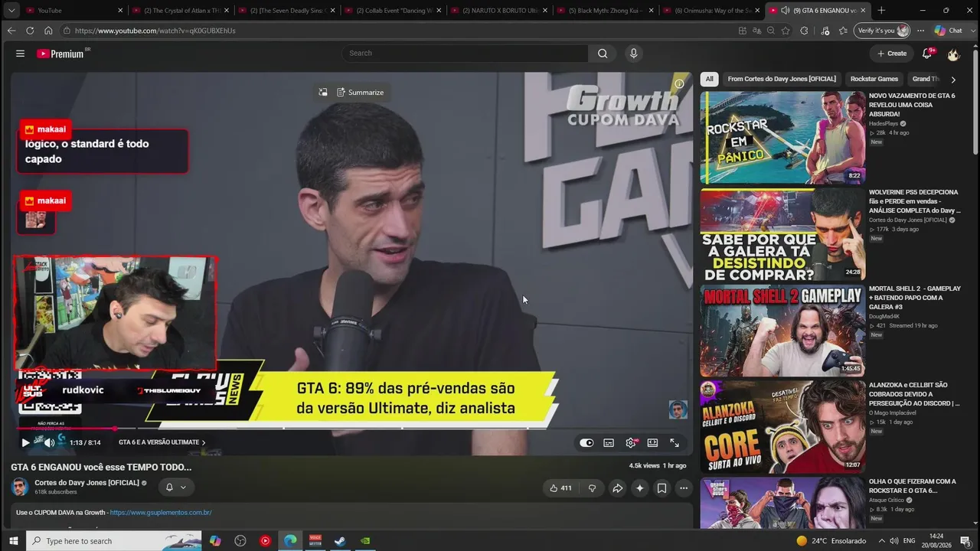
Task: Select the 'Rockstar Games' filter chip
Action: pos(874,79)
